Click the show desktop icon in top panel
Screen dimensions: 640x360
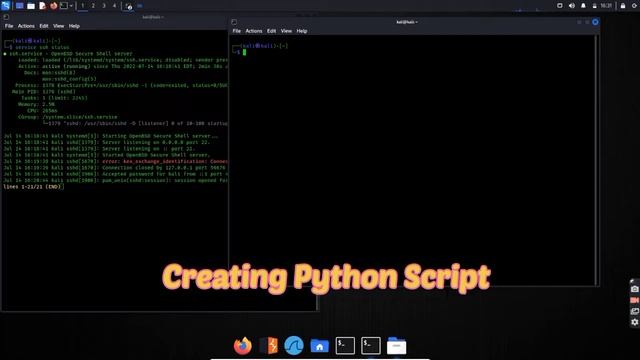point(19,6)
